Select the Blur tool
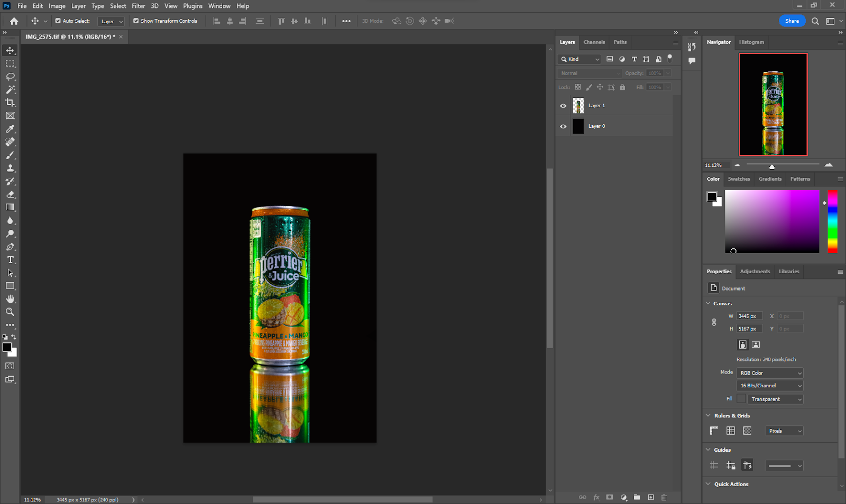This screenshot has height=504, width=846. [10, 220]
